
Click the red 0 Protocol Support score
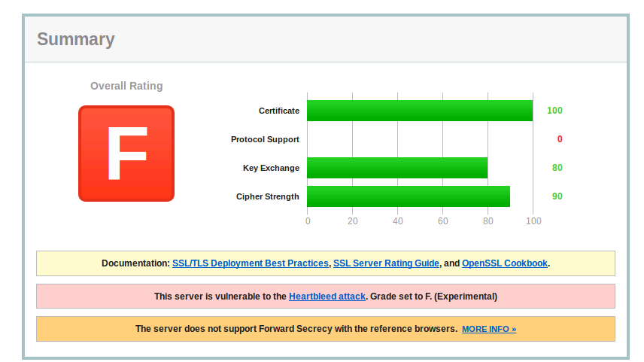[x=560, y=139]
